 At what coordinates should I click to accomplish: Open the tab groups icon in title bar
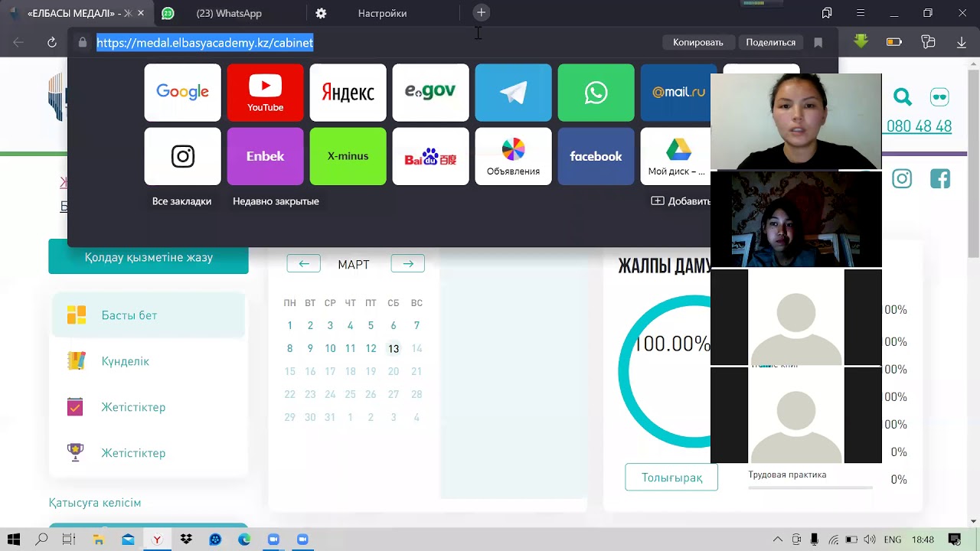tap(827, 13)
